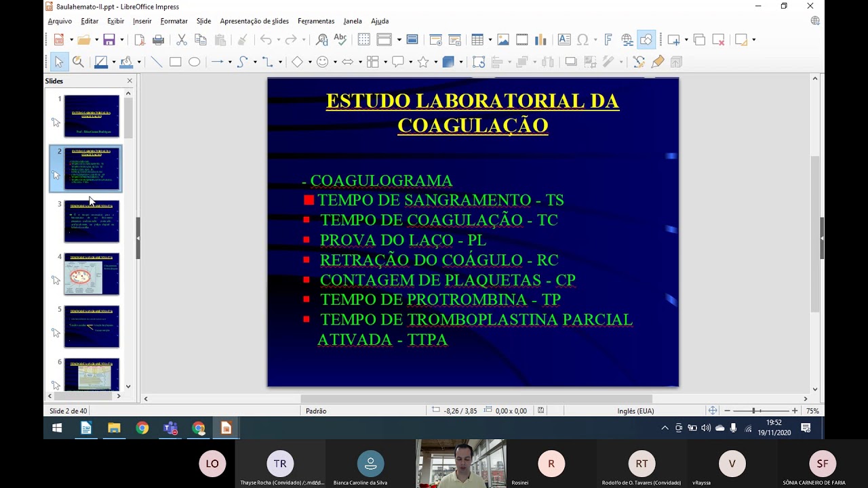Pick the Insert Line tool
868x488 pixels.
pyautogui.click(x=156, y=62)
